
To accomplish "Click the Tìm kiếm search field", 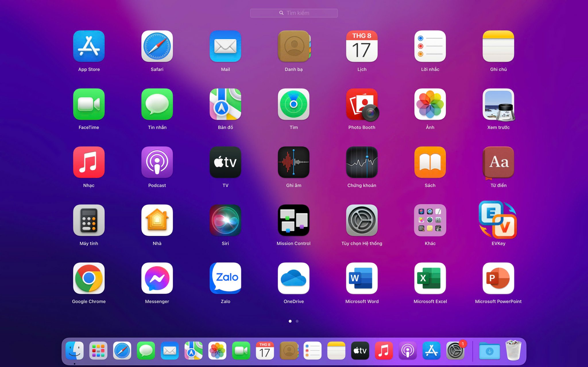I will click(x=294, y=13).
